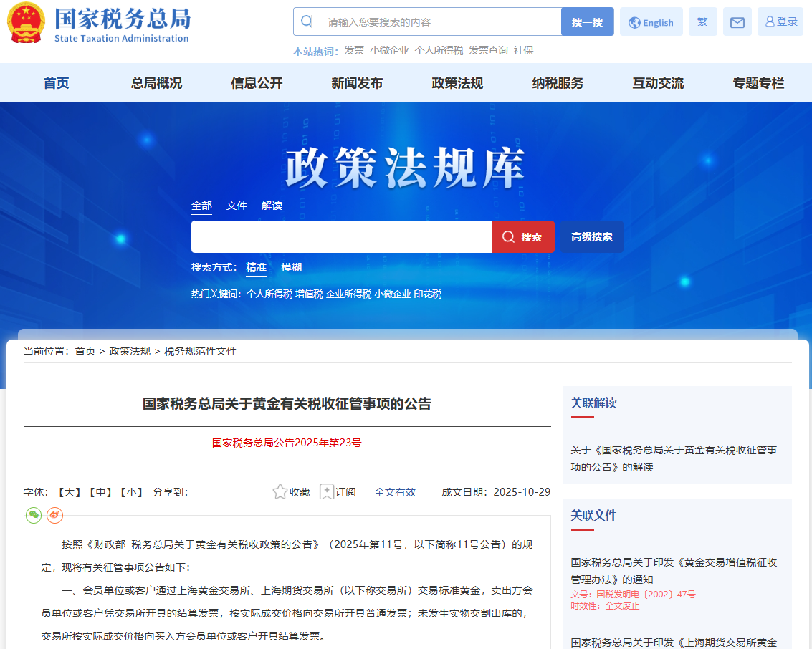
Task: Set font size to 大 (large)
Action: [69, 492]
